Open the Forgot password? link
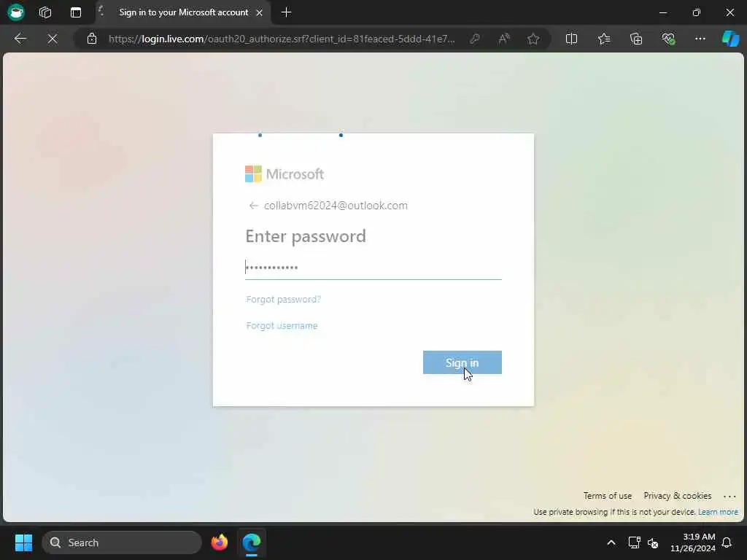The width and height of the screenshot is (747, 560). [x=284, y=299]
